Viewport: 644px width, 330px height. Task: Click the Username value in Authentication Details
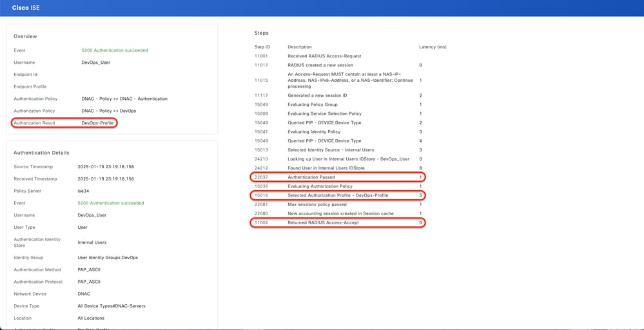tap(92, 215)
